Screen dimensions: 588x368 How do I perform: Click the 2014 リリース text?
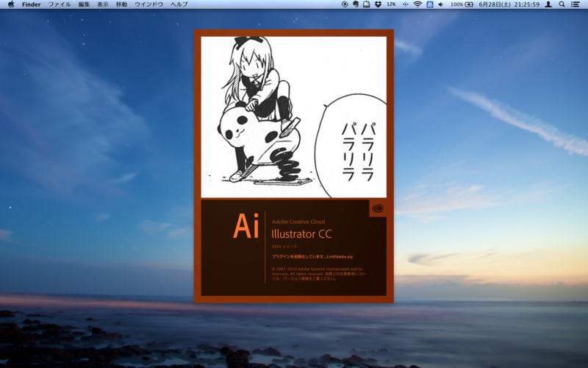click(x=284, y=247)
